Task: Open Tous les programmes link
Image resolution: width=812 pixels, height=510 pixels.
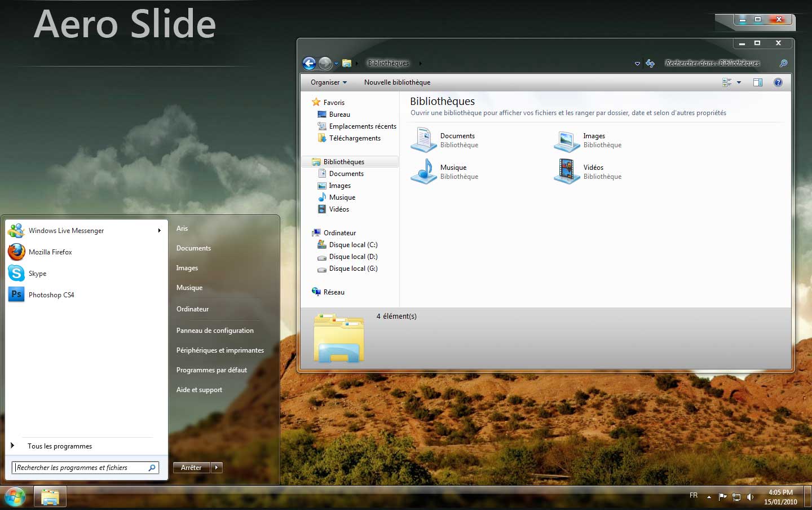Action: (x=59, y=446)
